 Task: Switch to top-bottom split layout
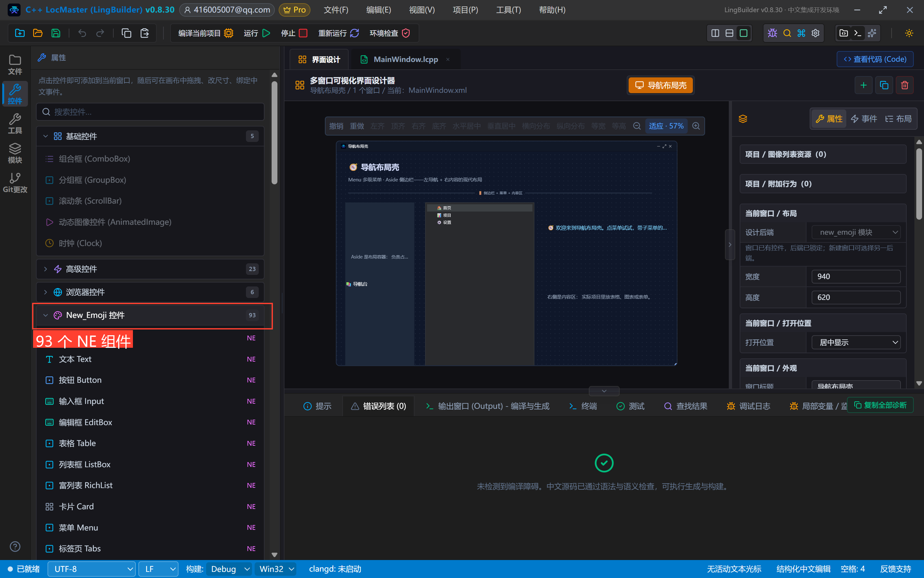pos(729,33)
